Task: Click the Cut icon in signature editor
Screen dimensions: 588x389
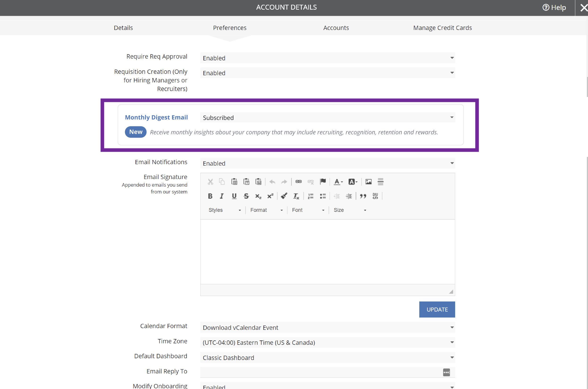Action: [210, 182]
